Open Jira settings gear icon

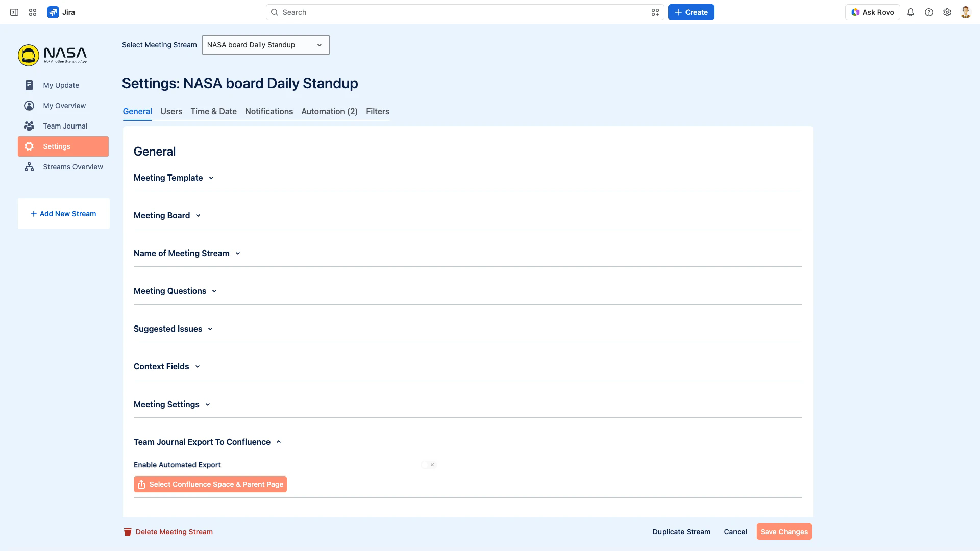coord(947,12)
